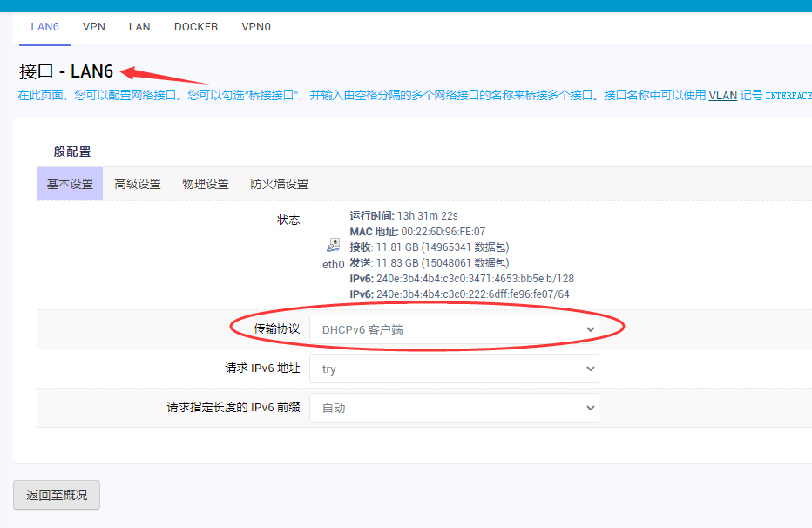The image size is (812, 528).
Task: Switch to the LAN6 interface tab
Action: [x=44, y=27]
